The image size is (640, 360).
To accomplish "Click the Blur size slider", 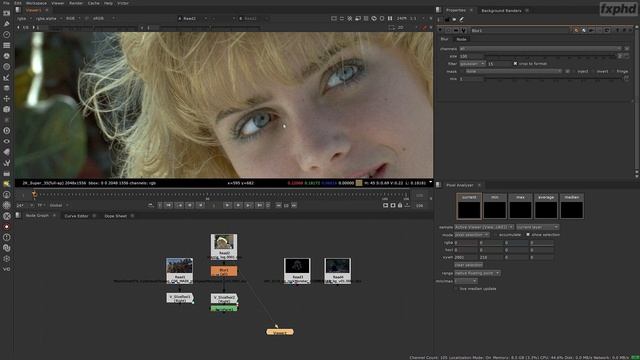I will (550, 56).
